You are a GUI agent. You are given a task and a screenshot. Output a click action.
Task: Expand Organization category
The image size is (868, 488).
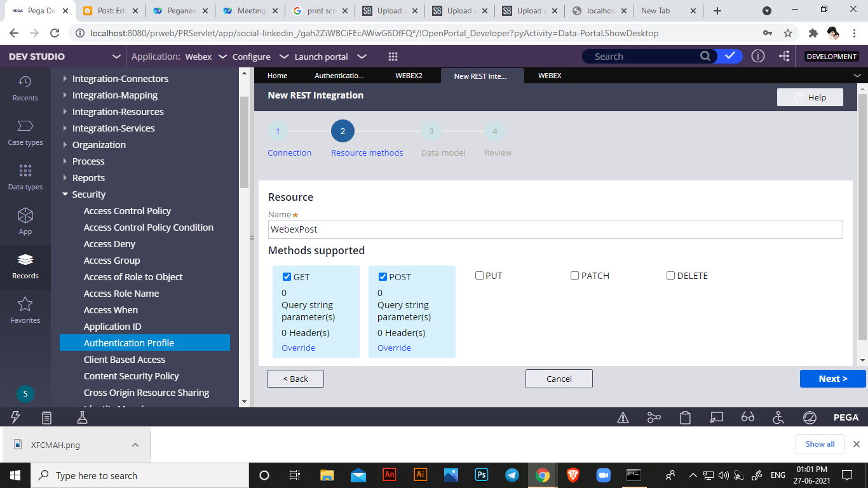click(65, 145)
